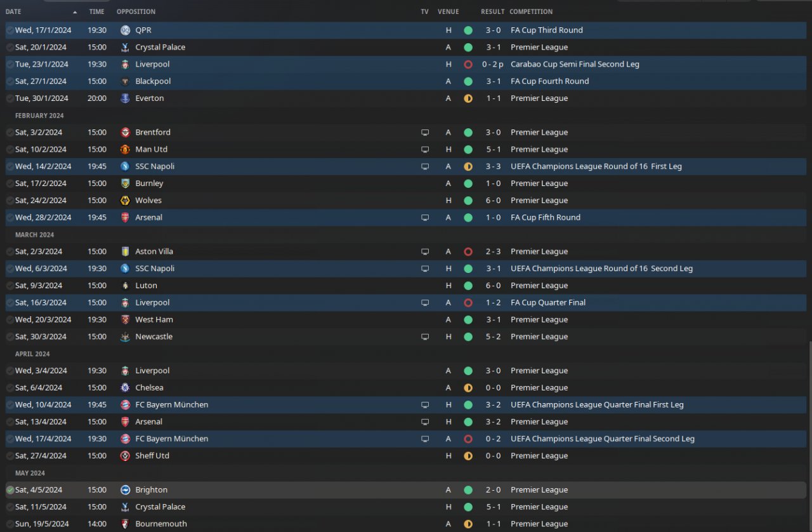Viewport: 812px width, 532px height.
Task: Open the Burnley team link
Action: [x=149, y=183]
